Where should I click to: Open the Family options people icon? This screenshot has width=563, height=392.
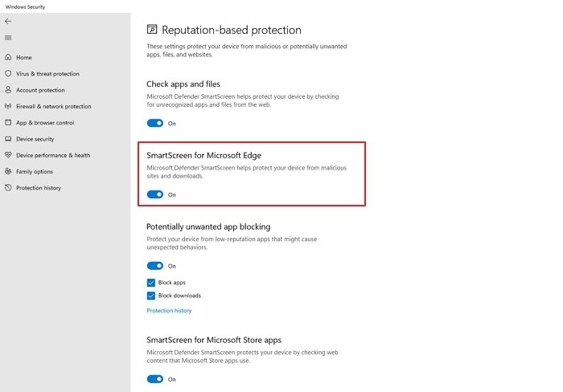click(x=8, y=171)
